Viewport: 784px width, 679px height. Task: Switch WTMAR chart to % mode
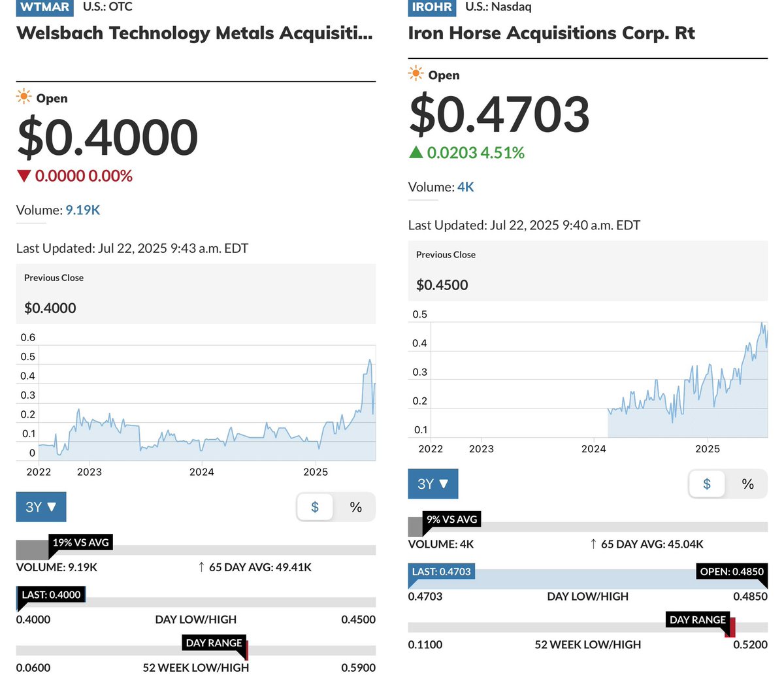coord(356,507)
